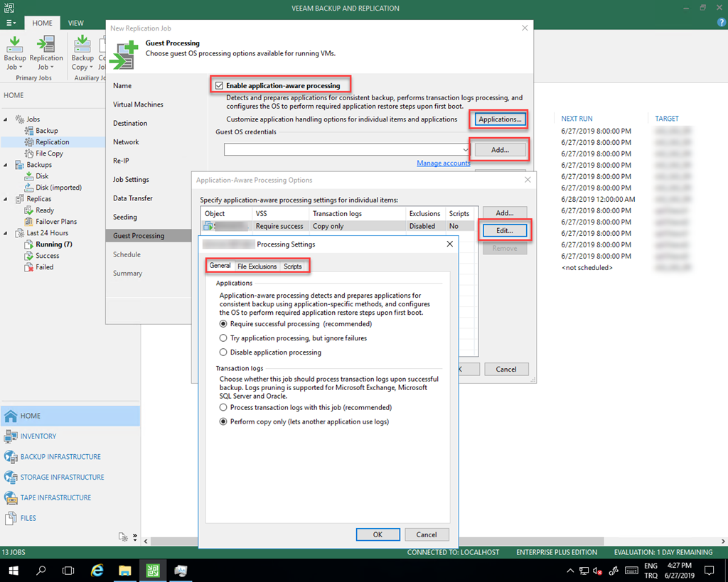The height and width of the screenshot is (582, 728).
Task: Open Internet Explorer from the taskbar
Action: pyautogui.click(x=97, y=571)
